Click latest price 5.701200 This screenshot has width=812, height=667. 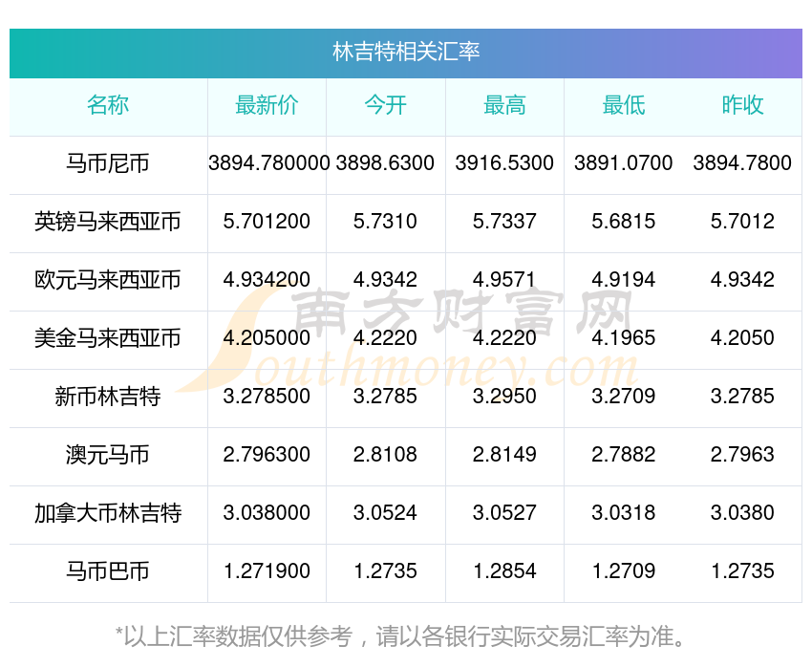coord(267,222)
